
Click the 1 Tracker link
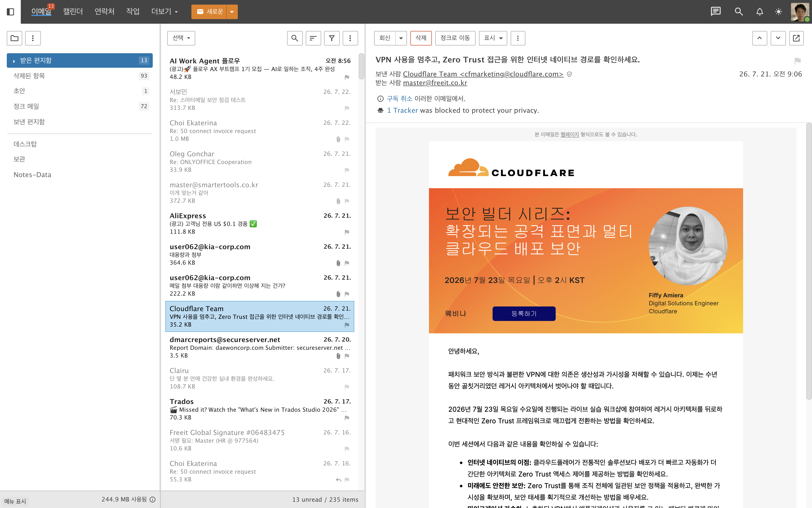pos(402,111)
